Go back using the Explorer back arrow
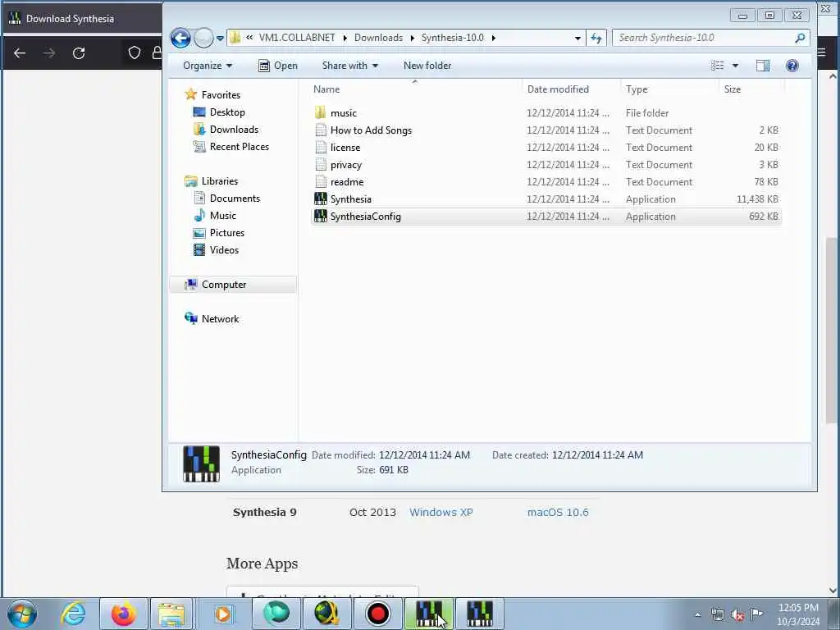Viewport: 840px width, 630px height. [180, 38]
